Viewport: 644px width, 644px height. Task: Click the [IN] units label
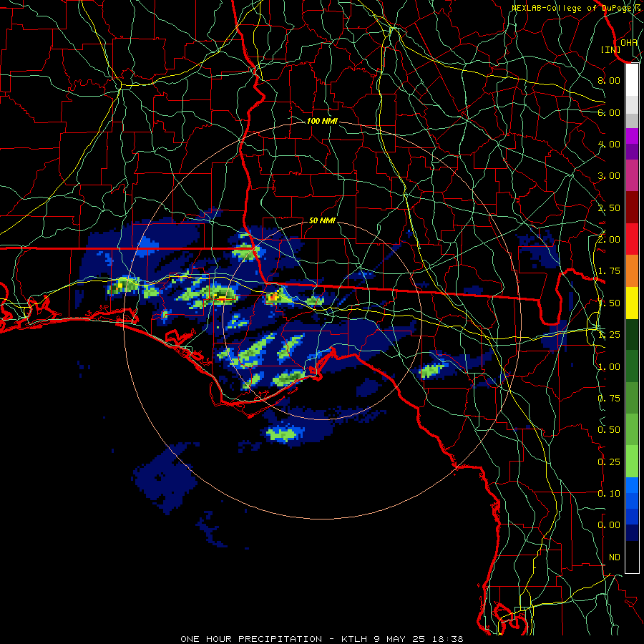click(611, 49)
